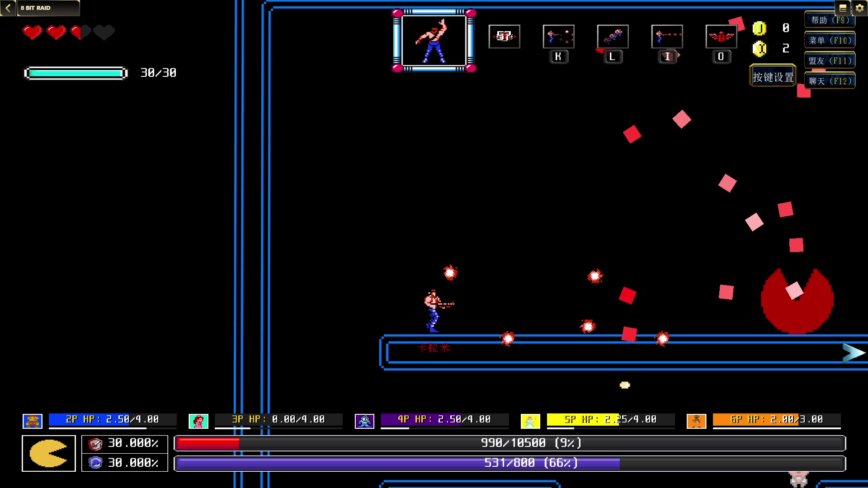Select the character portrait frame

click(x=434, y=41)
